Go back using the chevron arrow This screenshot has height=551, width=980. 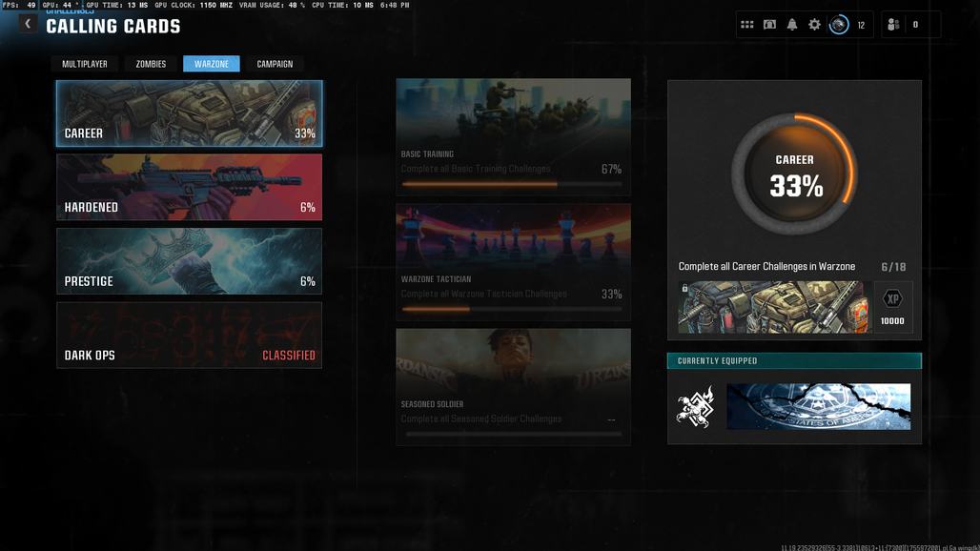(28, 24)
